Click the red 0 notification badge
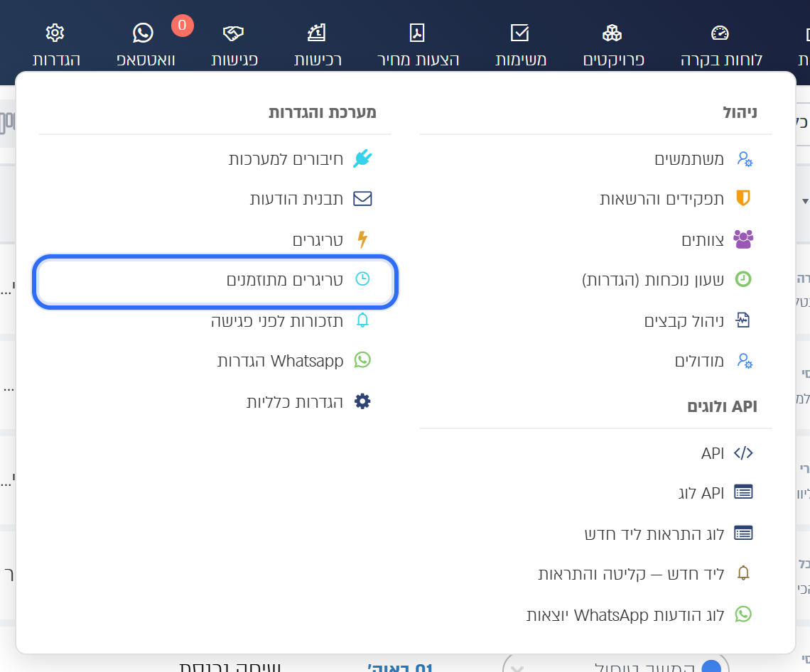810x672 pixels. click(x=183, y=26)
